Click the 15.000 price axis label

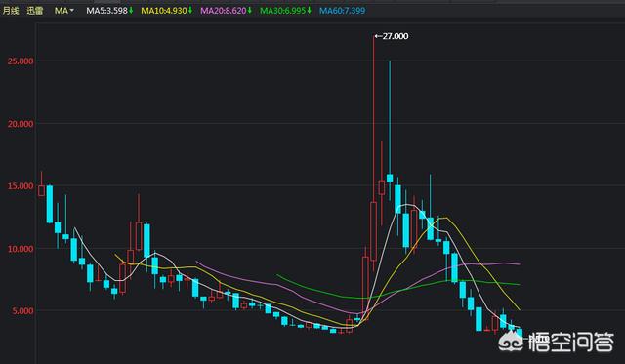click(21, 186)
